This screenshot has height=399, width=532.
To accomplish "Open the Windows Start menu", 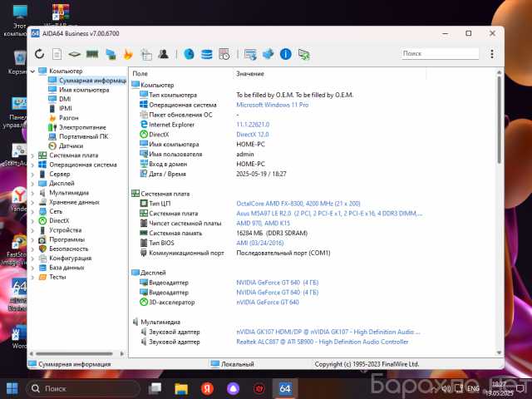I will click(12, 388).
